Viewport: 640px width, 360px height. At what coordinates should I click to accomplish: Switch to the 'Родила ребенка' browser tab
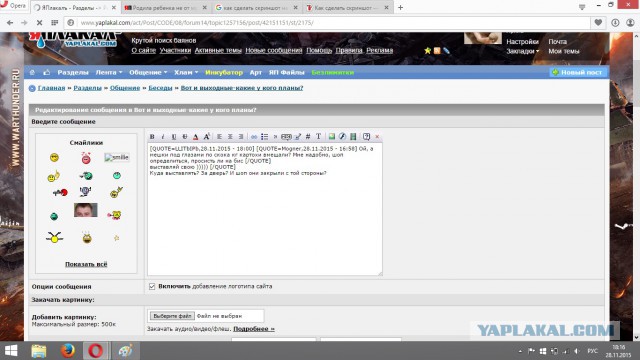click(165, 7)
